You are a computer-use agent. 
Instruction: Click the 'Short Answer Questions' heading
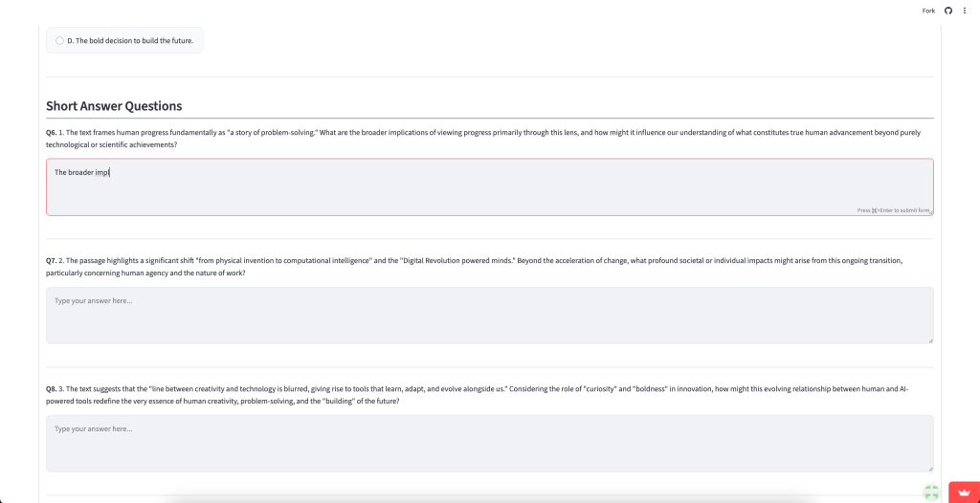[x=114, y=106]
